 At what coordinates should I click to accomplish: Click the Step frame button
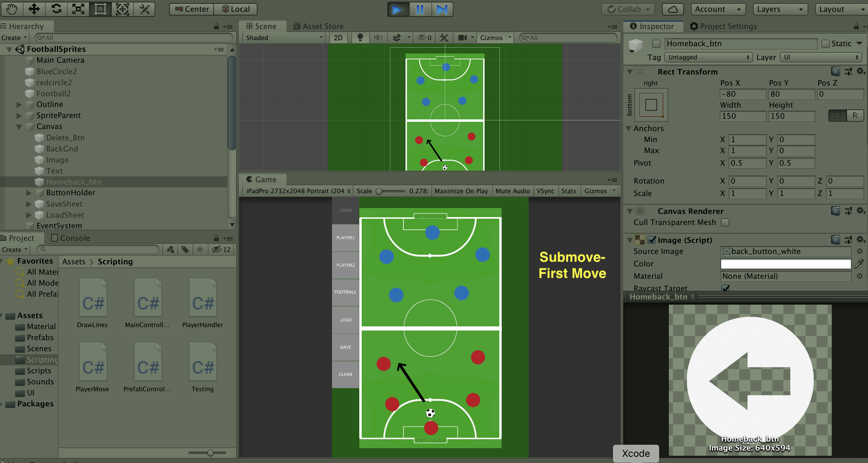point(441,9)
